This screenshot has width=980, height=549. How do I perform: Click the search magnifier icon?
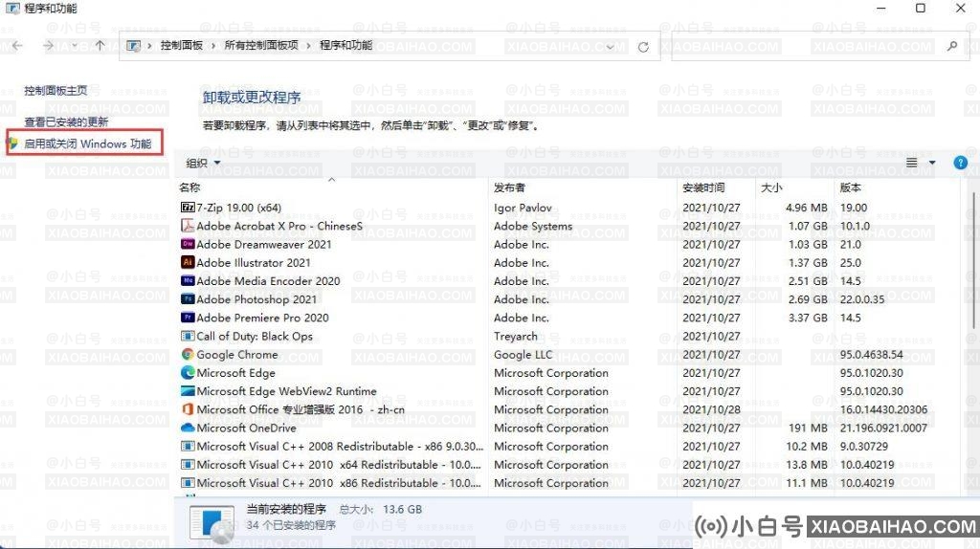(x=952, y=46)
